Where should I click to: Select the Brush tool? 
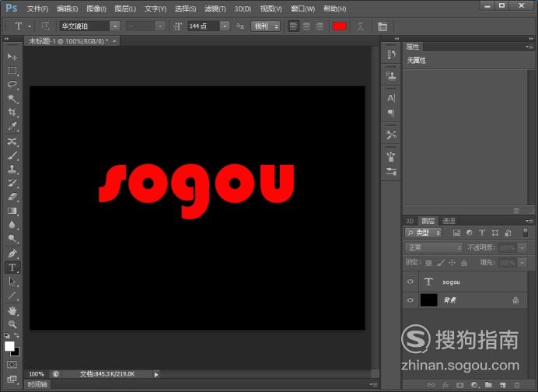(x=12, y=156)
